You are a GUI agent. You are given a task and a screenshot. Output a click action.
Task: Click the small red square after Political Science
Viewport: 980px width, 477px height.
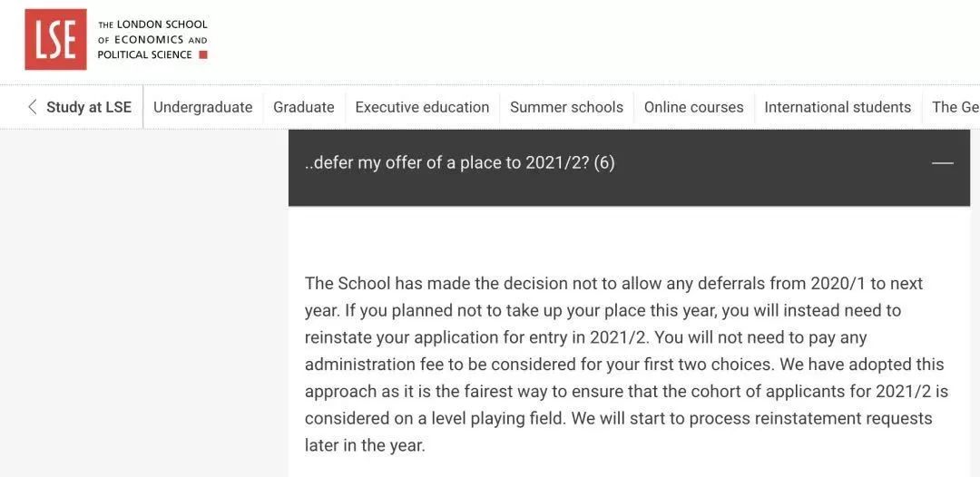click(x=203, y=54)
